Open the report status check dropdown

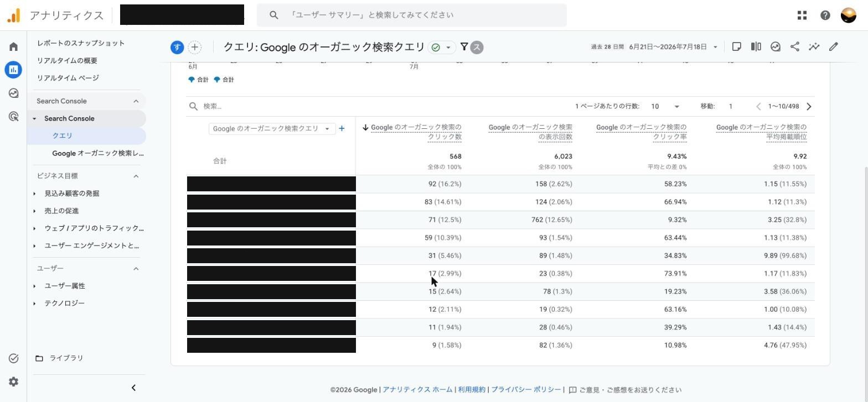pyautogui.click(x=442, y=48)
